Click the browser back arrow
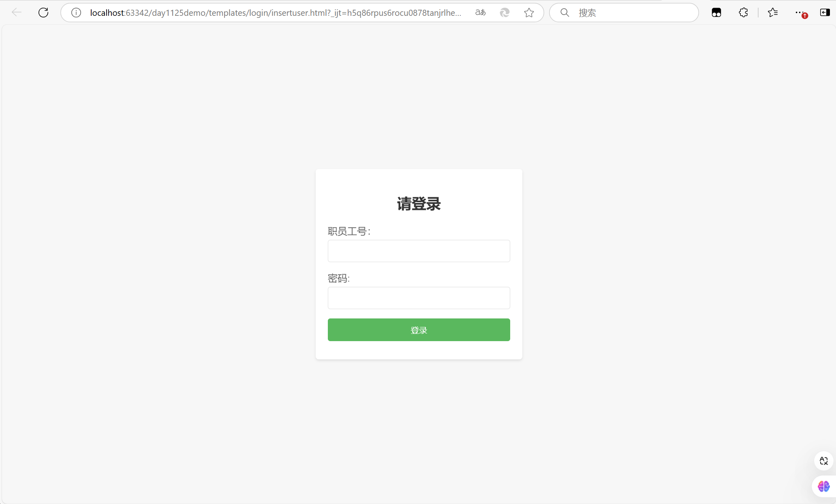The width and height of the screenshot is (836, 504). 17,13
